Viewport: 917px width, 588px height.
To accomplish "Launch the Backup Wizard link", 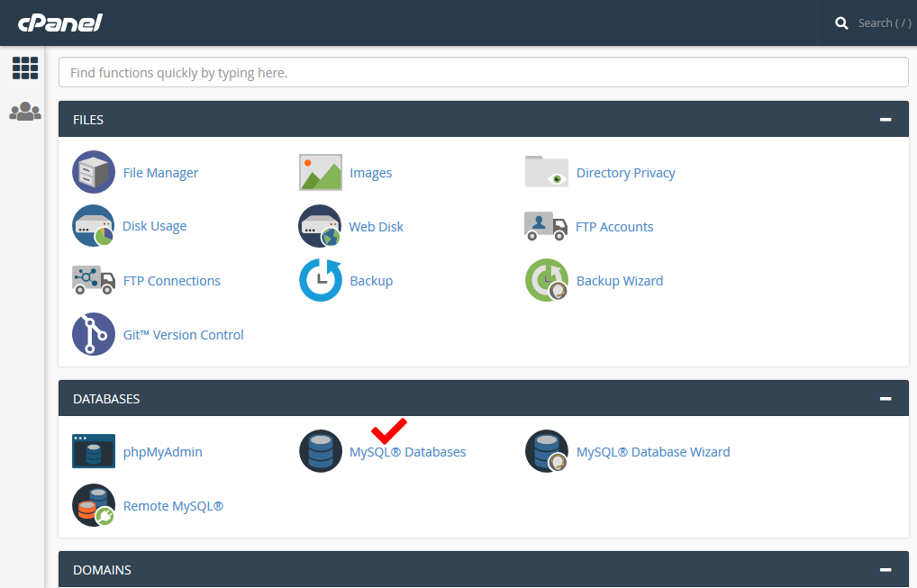I will pos(620,281).
